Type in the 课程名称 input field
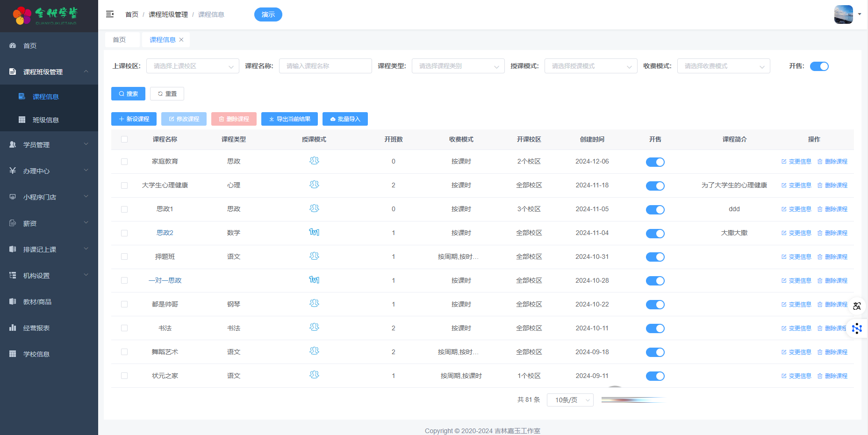The height and width of the screenshot is (435, 868). click(x=325, y=66)
